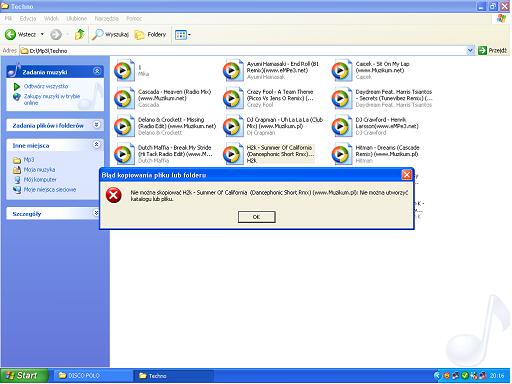The image size is (512, 384).
Task: Click the Windows Start button
Action: click(x=24, y=376)
